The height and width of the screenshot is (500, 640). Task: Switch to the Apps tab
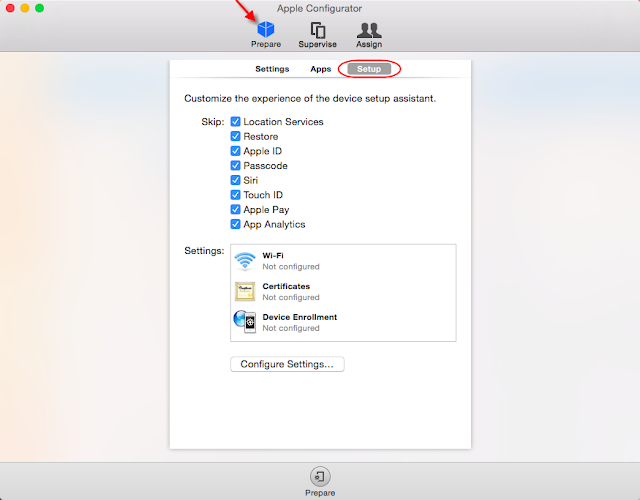(x=320, y=69)
